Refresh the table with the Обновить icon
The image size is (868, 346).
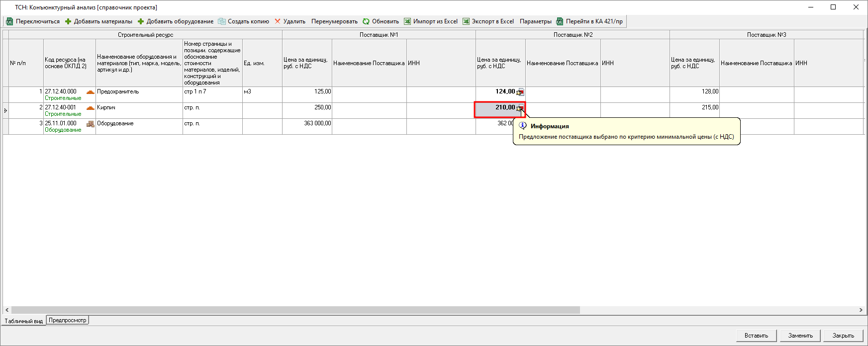[x=366, y=21]
